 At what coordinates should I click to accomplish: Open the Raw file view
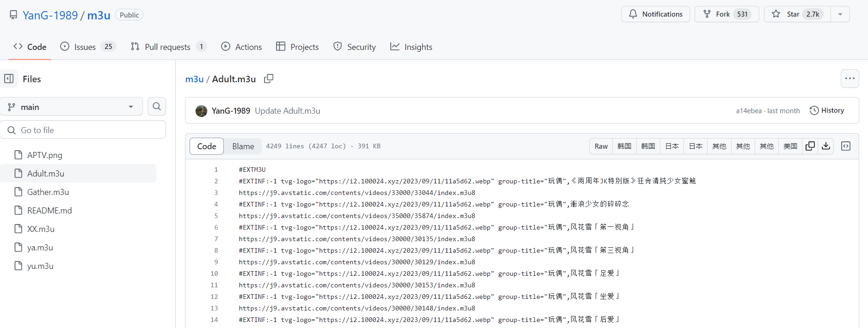(x=601, y=146)
